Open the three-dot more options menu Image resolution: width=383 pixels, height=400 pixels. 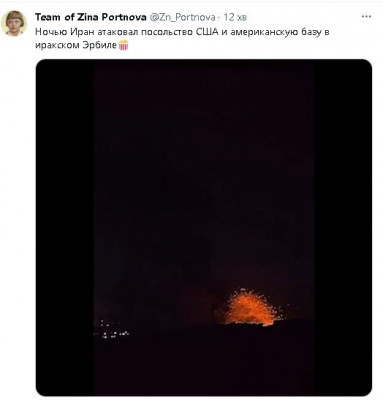click(368, 16)
